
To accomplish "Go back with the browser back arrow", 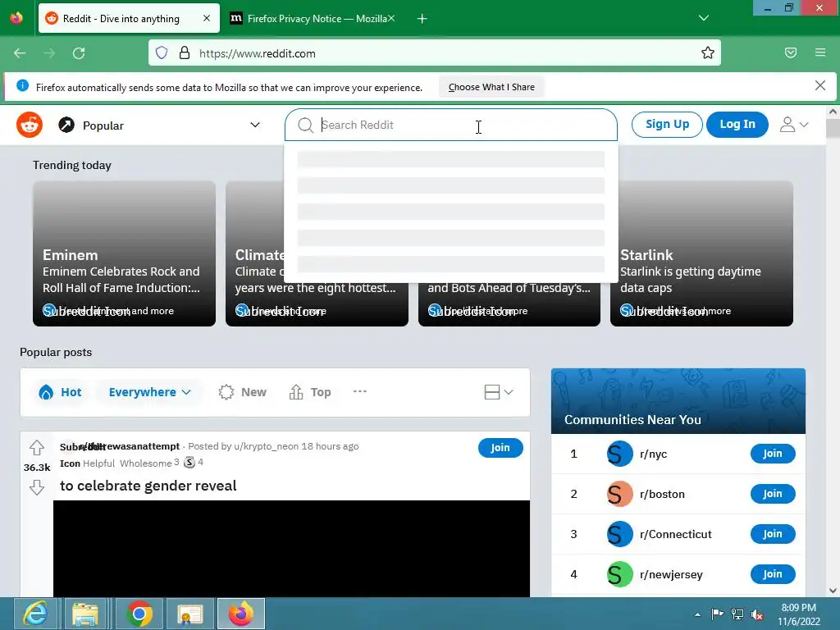I will (x=20, y=53).
